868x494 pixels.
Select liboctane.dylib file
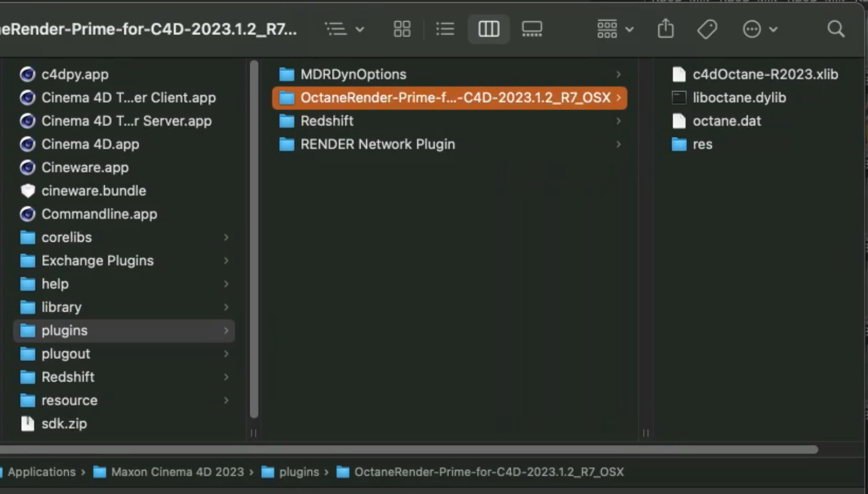[729, 97]
